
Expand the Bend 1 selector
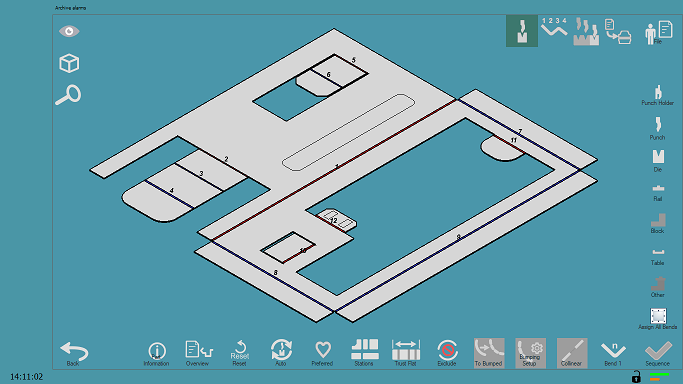pyautogui.click(x=613, y=353)
